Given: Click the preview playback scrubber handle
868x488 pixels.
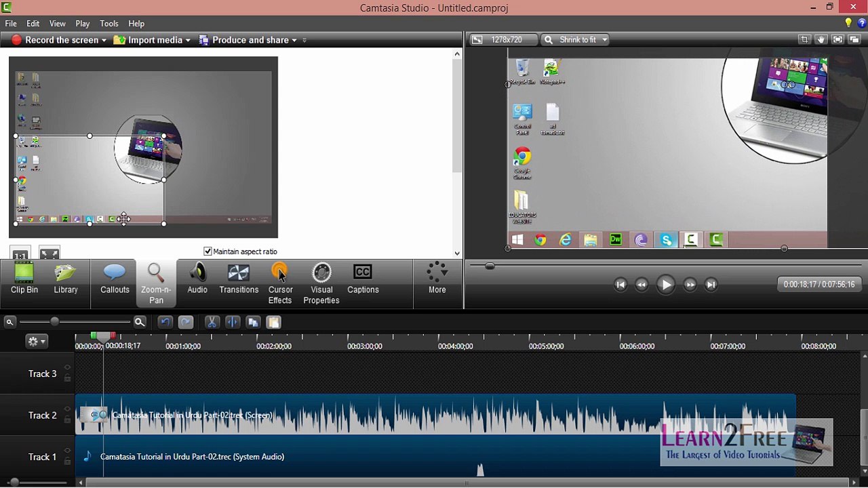Looking at the screenshot, I should point(490,266).
